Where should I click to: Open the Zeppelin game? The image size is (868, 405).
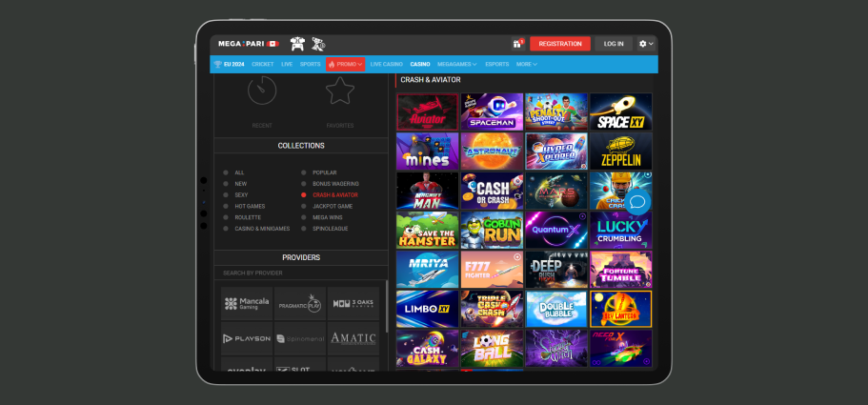click(621, 152)
